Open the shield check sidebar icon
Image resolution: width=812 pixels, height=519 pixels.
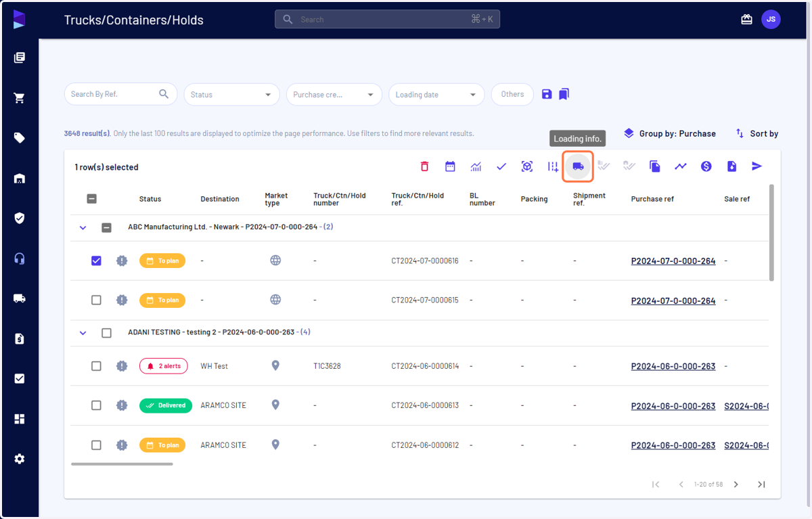[20, 219]
